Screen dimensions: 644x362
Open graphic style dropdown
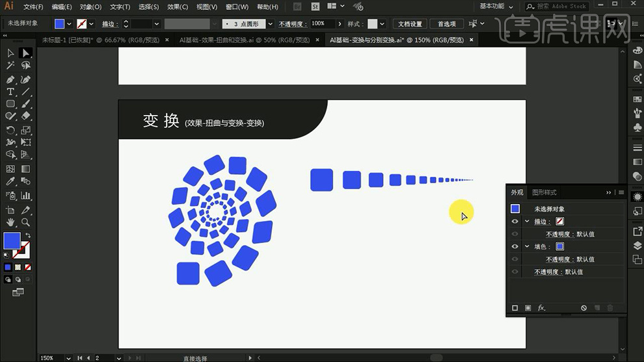pos(382,24)
